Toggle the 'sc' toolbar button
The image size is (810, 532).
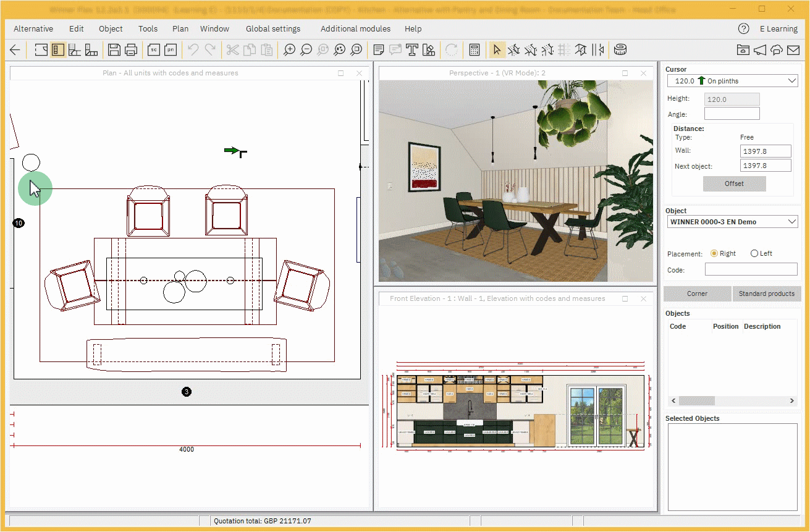[153, 50]
